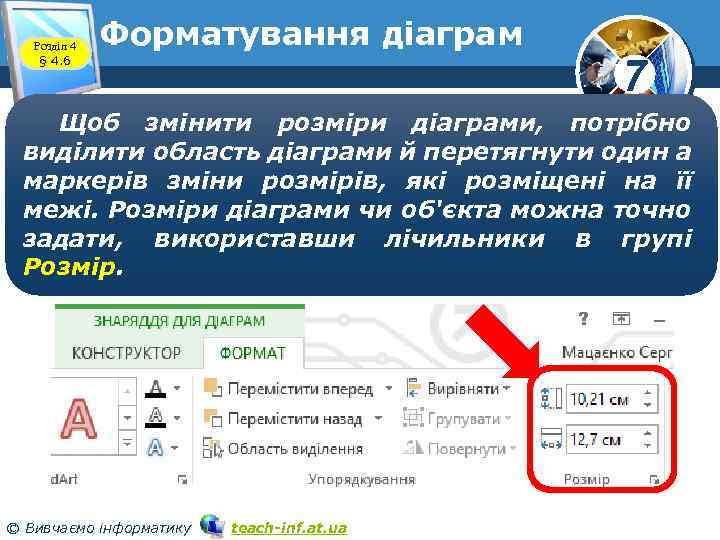This screenshot has width=720, height=540.
Task: Open the Вирівняти dropdown menu
Action: tap(507, 388)
